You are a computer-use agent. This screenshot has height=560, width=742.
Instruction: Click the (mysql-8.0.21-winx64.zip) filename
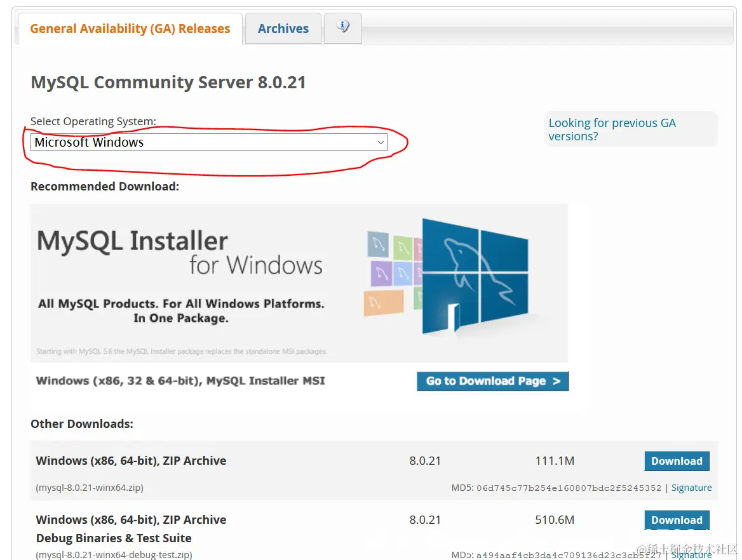coord(90,488)
